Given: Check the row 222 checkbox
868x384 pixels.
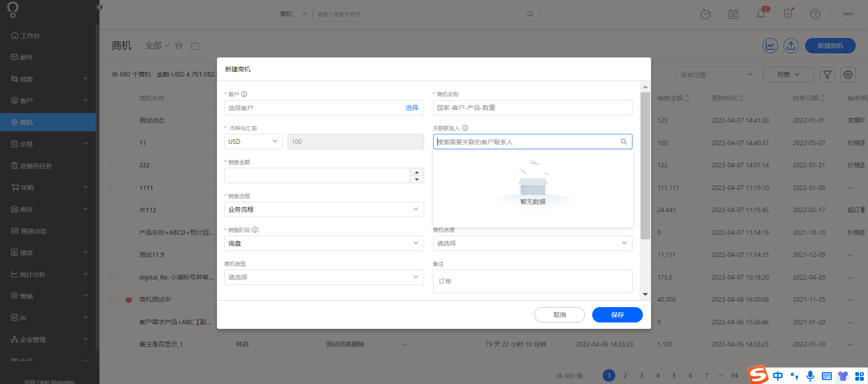Looking at the screenshot, I should pos(113,165).
